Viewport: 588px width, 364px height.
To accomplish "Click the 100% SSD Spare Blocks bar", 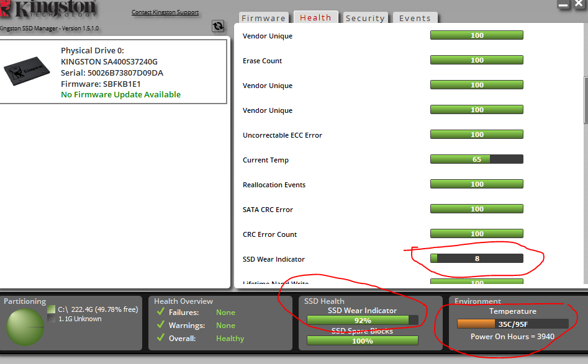I will click(362, 341).
